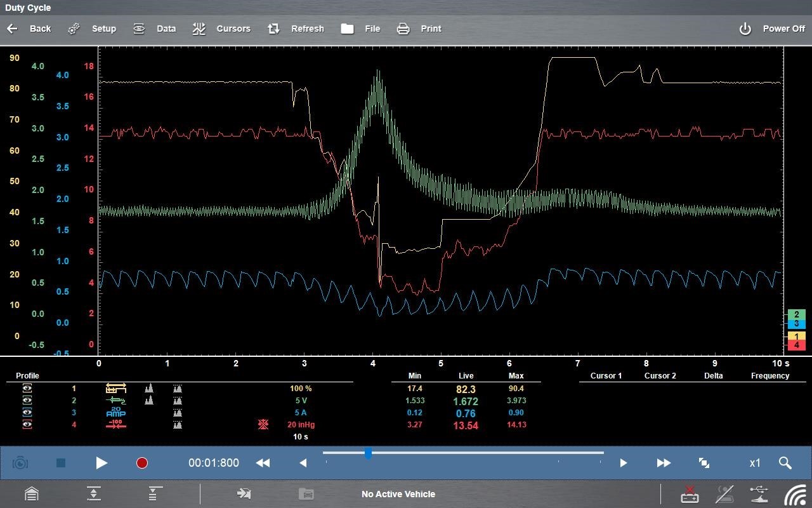The height and width of the screenshot is (508, 812).
Task: Click the magnifier zoom icon
Action: (785, 463)
